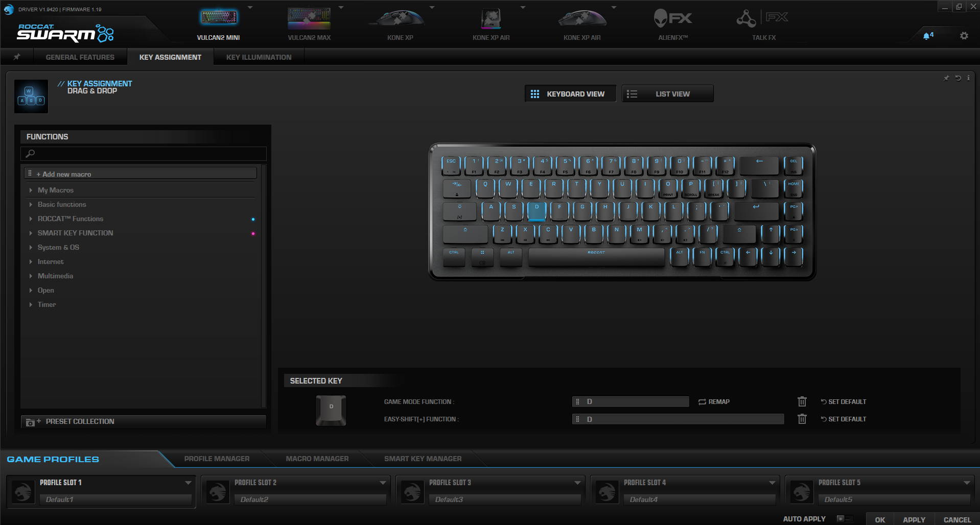Click the ESC key on the keyboard
The image size is (980, 525).
[x=451, y=165]
